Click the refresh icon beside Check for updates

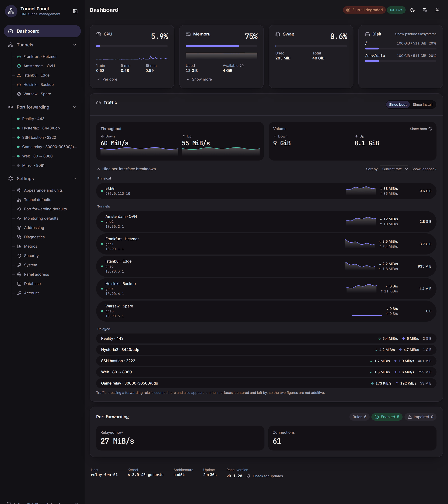248,476
